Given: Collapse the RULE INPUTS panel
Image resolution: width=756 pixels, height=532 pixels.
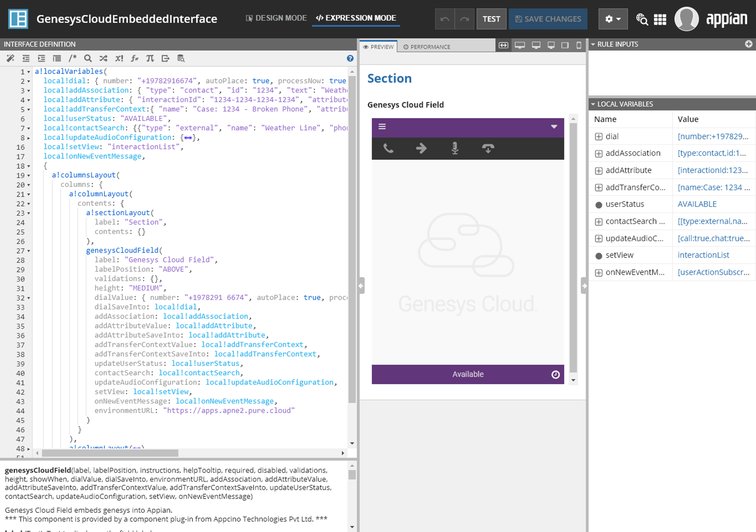Looking at the screenshot, I should pyautogui.click(x=593, y=44).
